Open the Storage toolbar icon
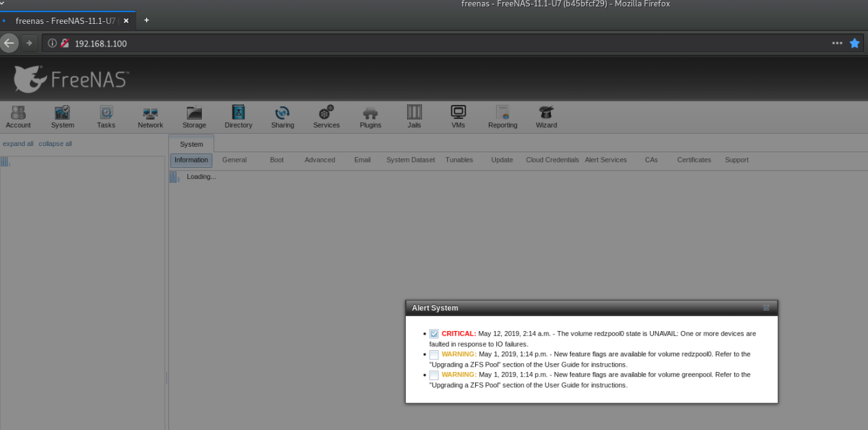Screen dimensions: 868x430 tap(194, 117)
